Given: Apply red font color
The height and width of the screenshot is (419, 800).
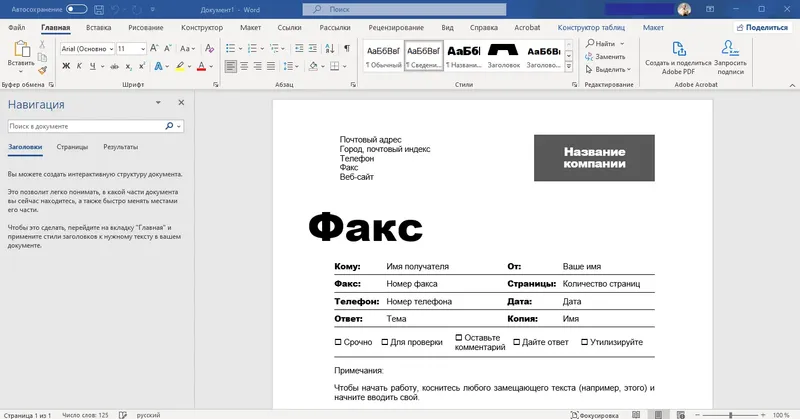Looking at the screenshot, I should (x=202, y=66).
